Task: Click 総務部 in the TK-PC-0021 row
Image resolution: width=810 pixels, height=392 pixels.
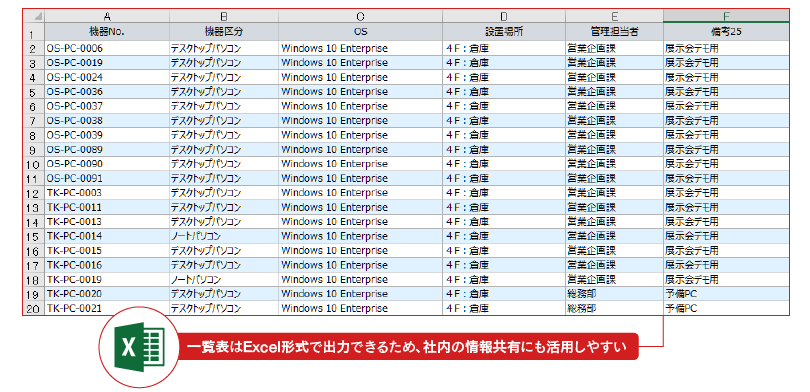Action: click(x=581, y=309)
